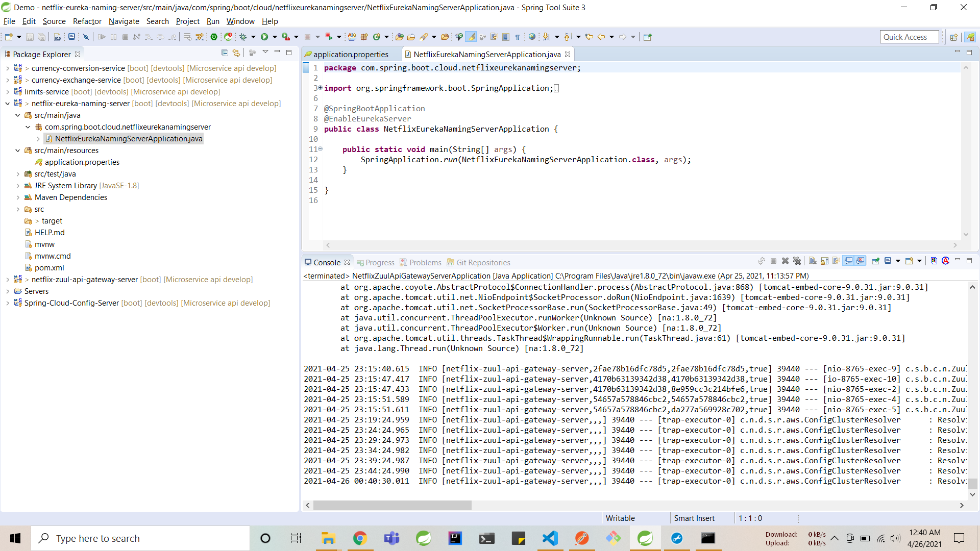
Task: Toggle Link with Editor in Package Explorer
Action: (236, 53)
